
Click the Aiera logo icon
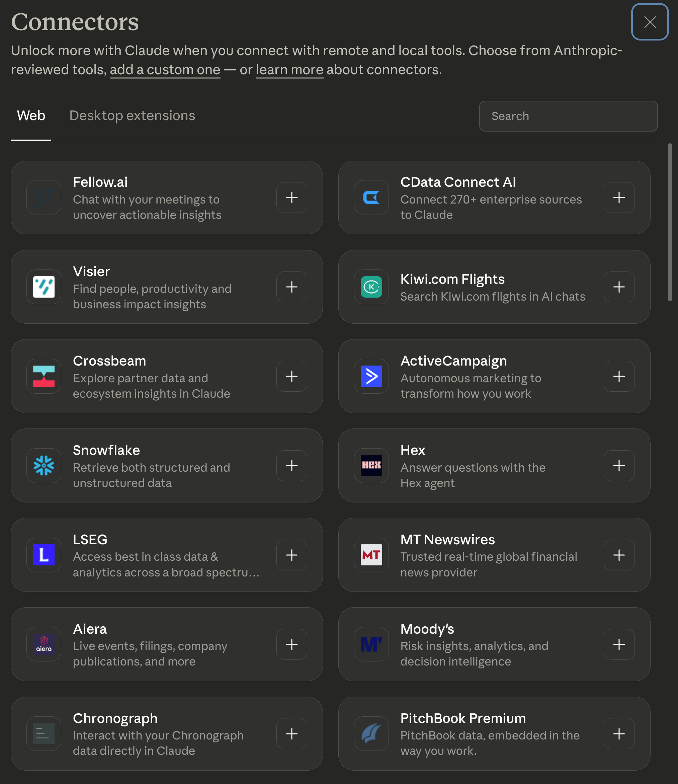click(x=44, y=644)
